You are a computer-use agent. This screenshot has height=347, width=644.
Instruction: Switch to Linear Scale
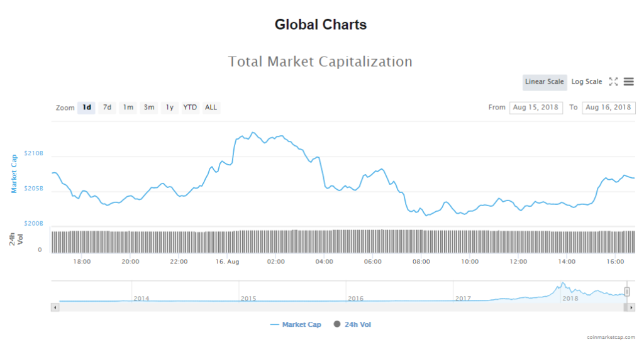coord(545,82)
